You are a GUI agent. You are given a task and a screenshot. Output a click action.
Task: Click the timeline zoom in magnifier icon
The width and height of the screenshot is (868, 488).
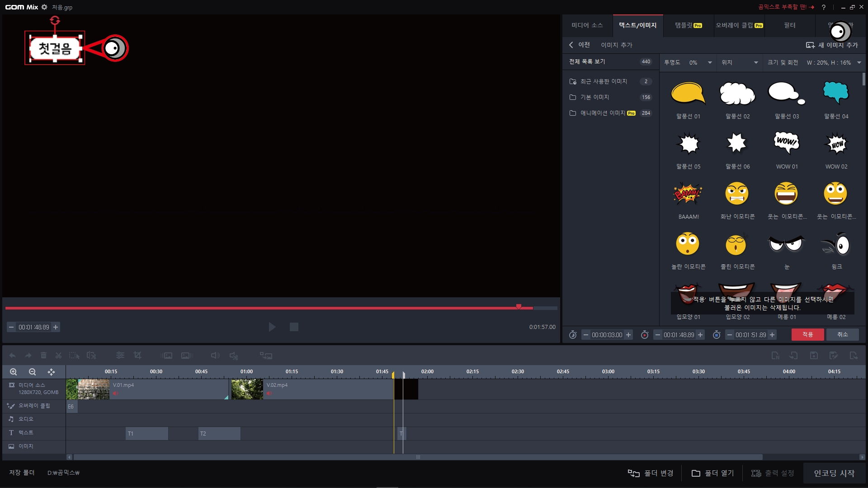[x=14, y=372]
